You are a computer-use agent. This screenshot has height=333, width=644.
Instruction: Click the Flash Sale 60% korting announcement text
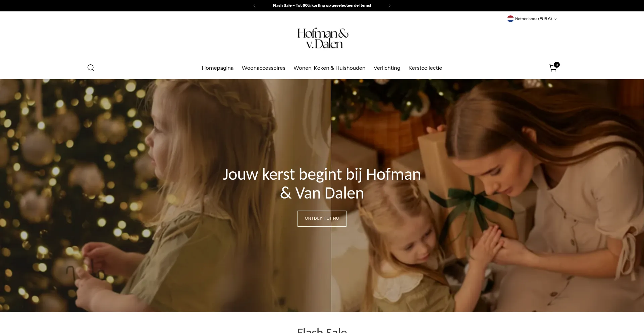point(322,6)
